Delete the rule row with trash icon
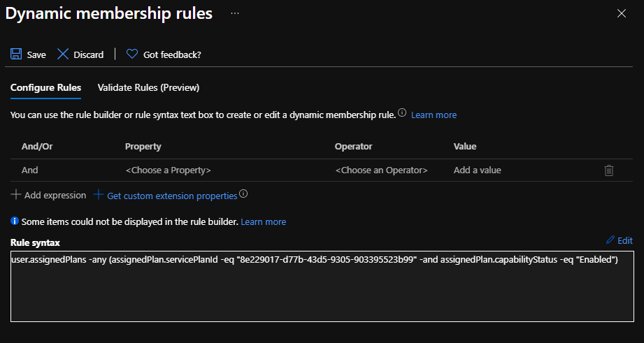 coord(609,170)
